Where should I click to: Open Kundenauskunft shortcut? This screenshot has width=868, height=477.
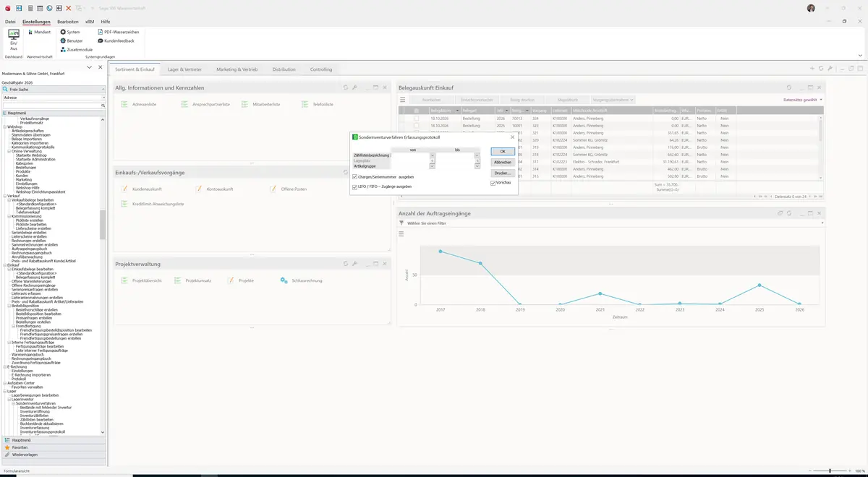142,189
